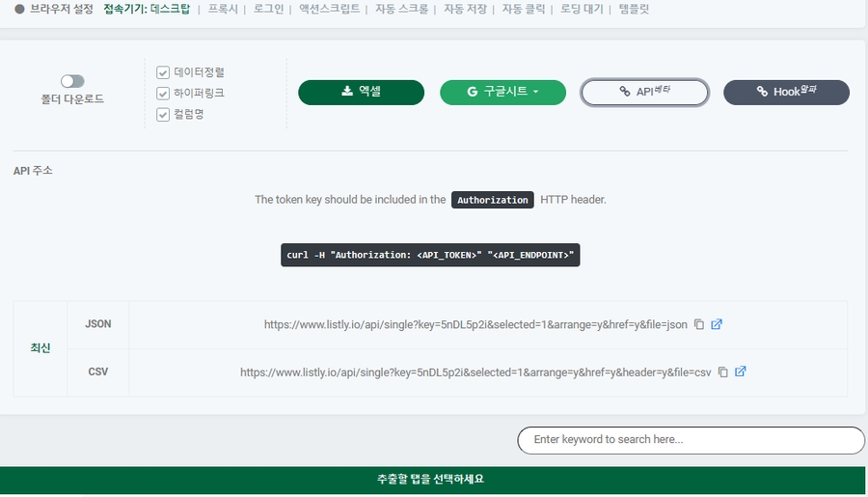868x497 pixels.
Task: Click the API 주소 heading
Action: (x=33, y=171)
